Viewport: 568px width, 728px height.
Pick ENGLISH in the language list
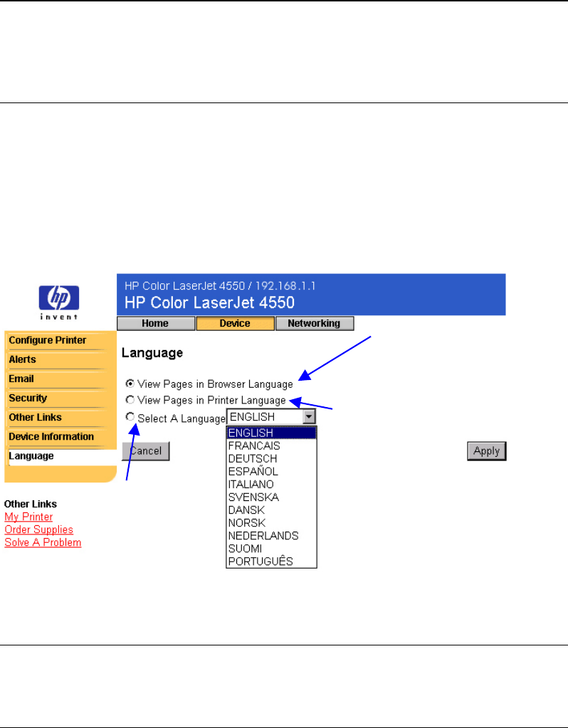(272, 433)
